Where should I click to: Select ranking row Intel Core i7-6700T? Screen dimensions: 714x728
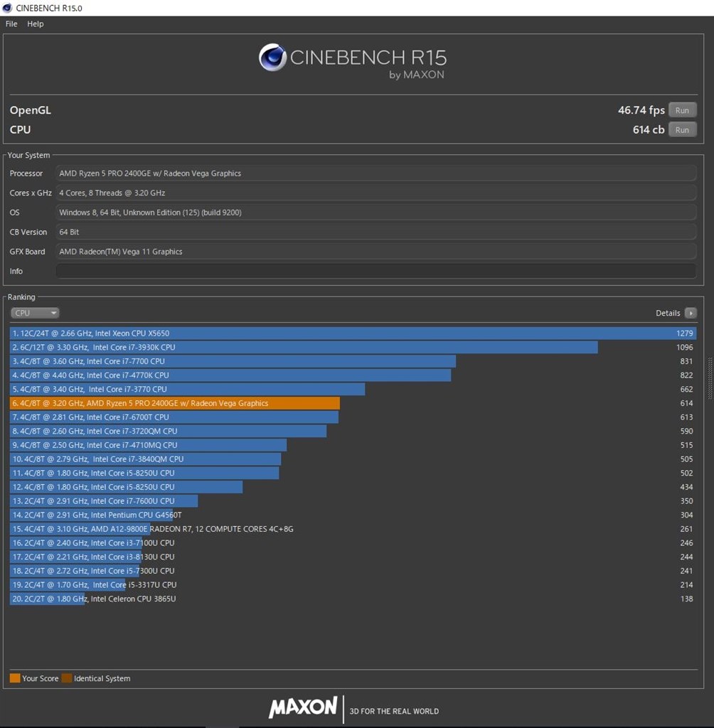tap(353, 417)
